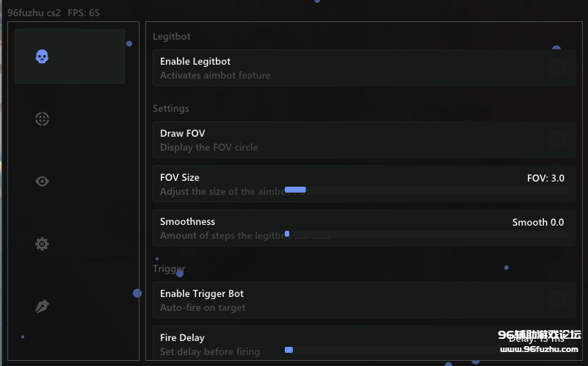Click the '96fuzhu cs2' window title

34,13
